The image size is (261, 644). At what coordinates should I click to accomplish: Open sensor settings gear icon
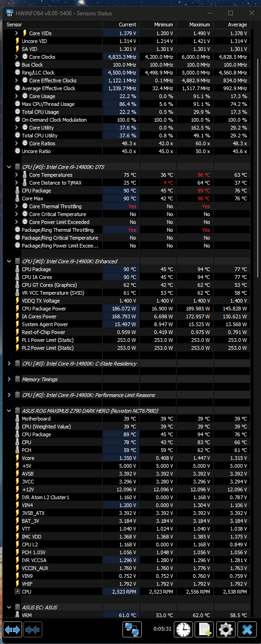click(226, 630)
